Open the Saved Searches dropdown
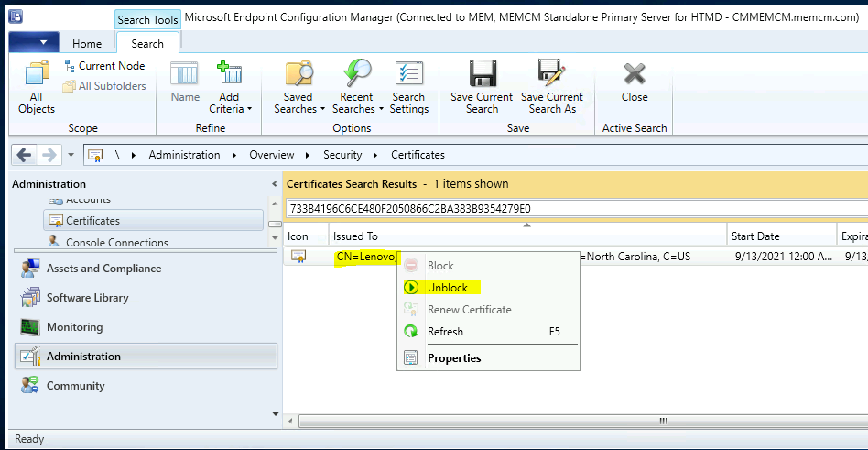Screen dimensions: 868x450 (299, 88)
